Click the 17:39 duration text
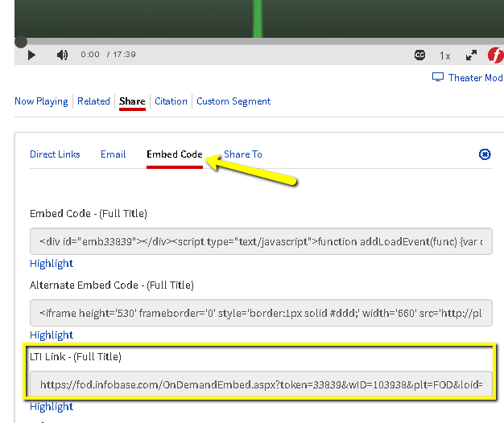This screenshot has width=504, height=423. pos(124,55)
